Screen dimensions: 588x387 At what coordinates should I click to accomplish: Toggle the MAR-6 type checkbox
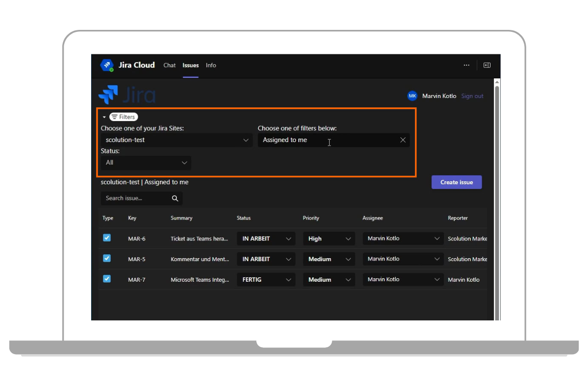click(107, 238)
